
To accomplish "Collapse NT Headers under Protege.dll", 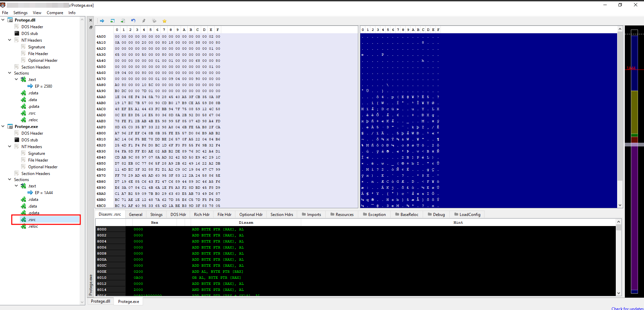I will click(10, 40).
